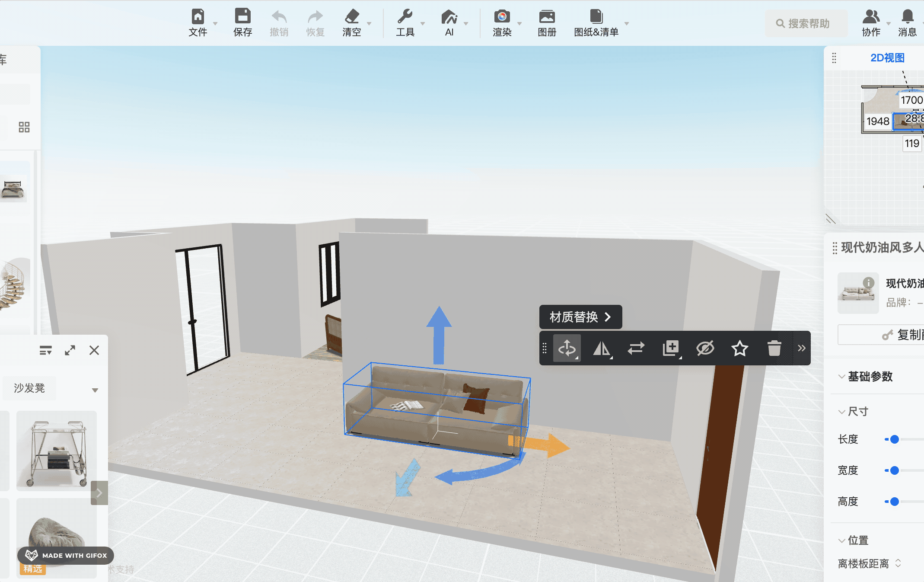Viewport: 924px width, 582px height.
Task: Adjust the 高度 height slider
Action: (895, 502)
